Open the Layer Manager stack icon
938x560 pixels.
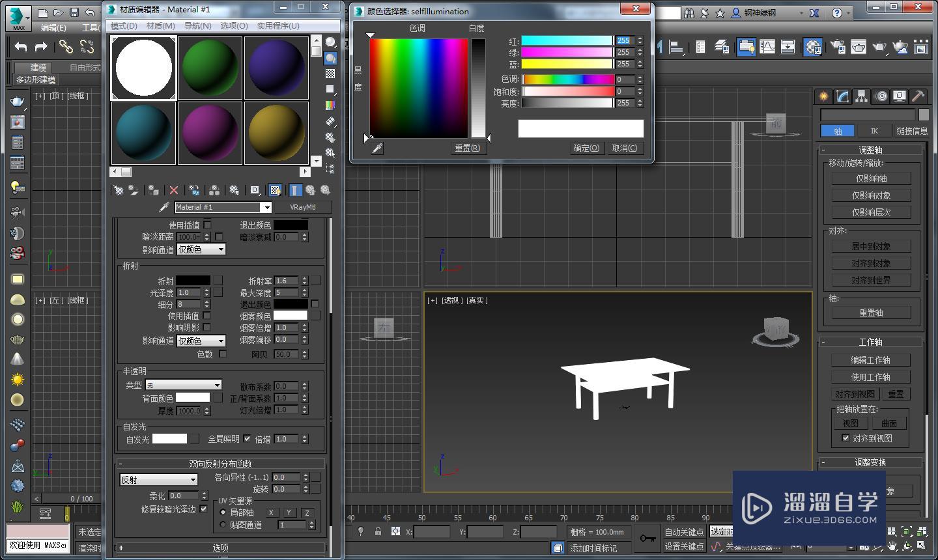click(721, 46)
